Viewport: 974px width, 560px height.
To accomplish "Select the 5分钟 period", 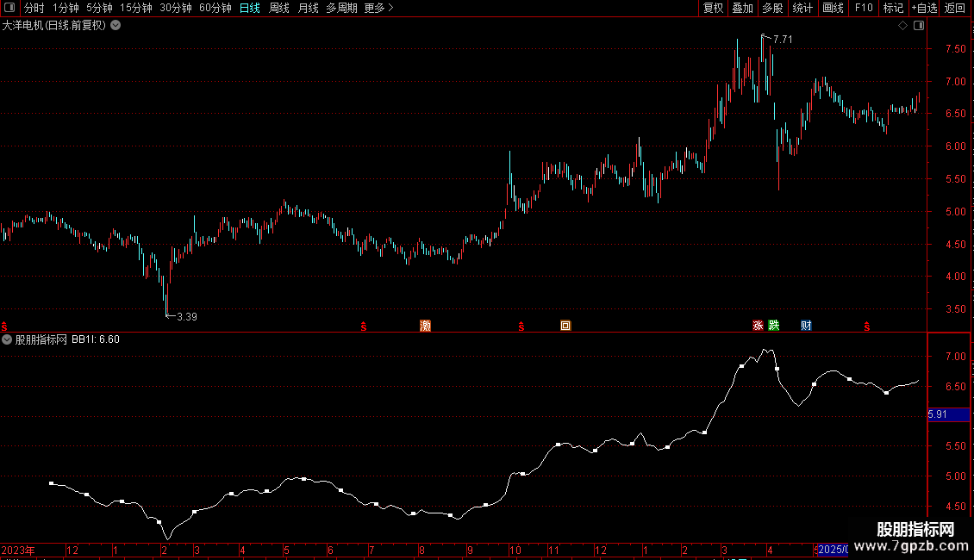I will click(99, 8).
